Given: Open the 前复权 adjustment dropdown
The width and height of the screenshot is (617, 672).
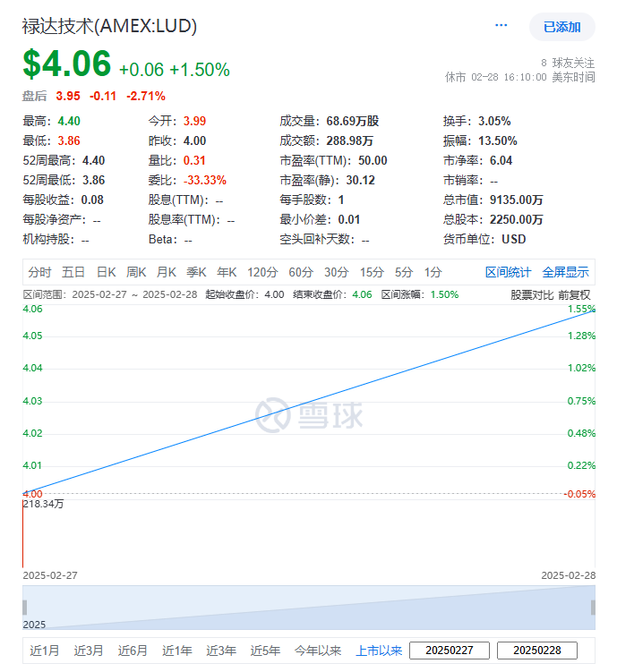Looking at the screenshot, I should [574, 295].
